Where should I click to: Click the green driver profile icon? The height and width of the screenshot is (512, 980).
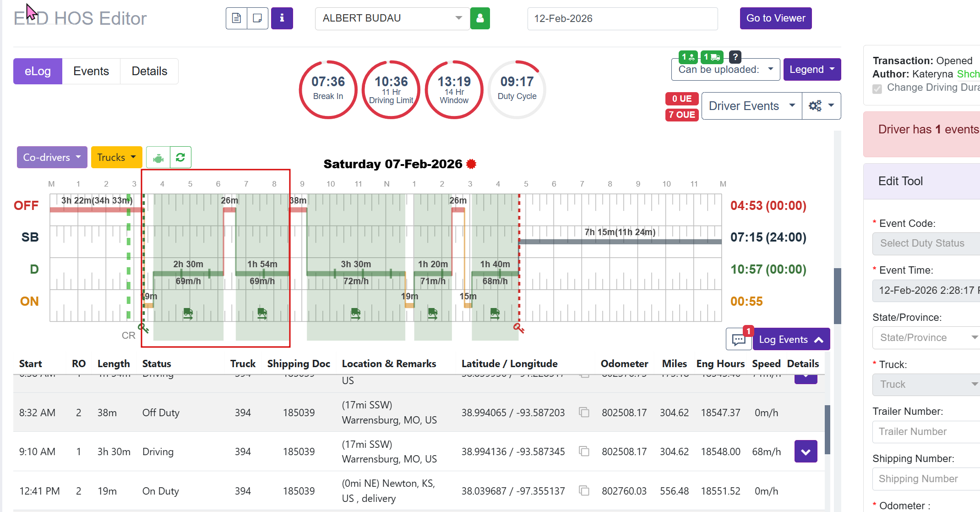tap(479, 18)
